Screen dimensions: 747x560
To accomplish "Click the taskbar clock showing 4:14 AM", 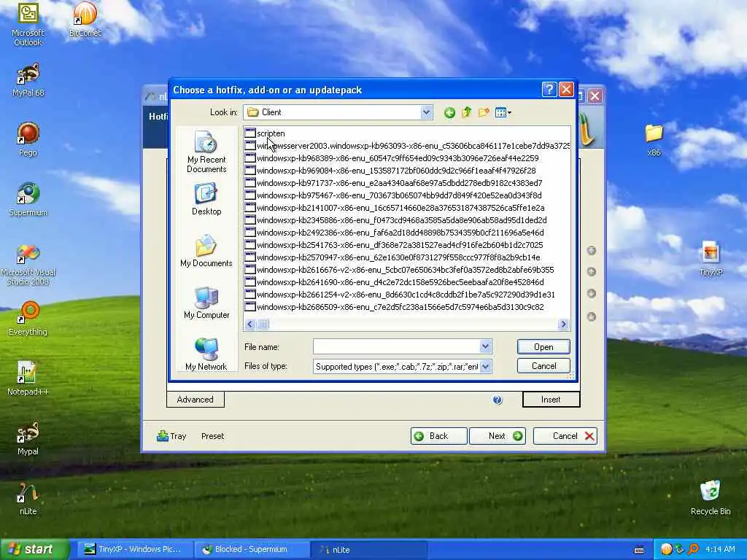I will tap(720, 550).
